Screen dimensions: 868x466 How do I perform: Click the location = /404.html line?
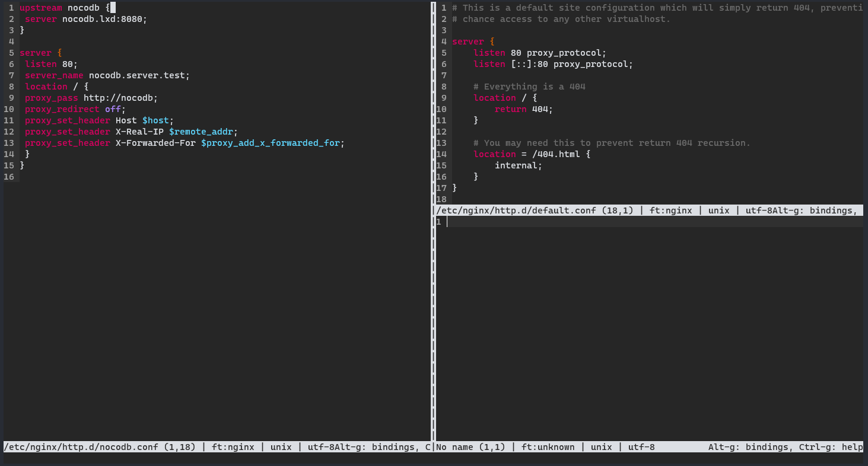531,154
